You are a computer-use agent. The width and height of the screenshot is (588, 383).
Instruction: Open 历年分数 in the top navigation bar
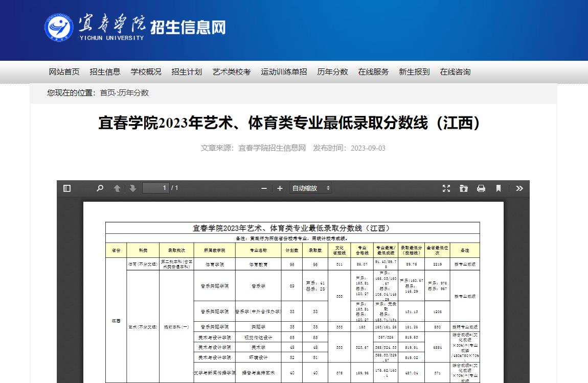click(333, 72)
